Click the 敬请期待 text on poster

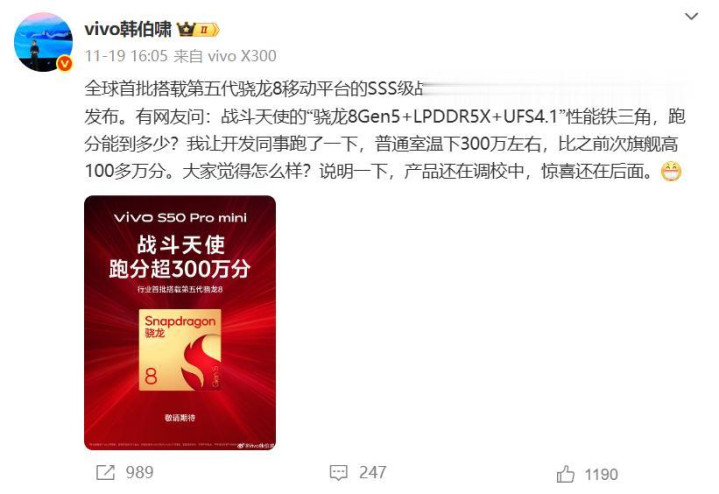[x=180, y=418]
